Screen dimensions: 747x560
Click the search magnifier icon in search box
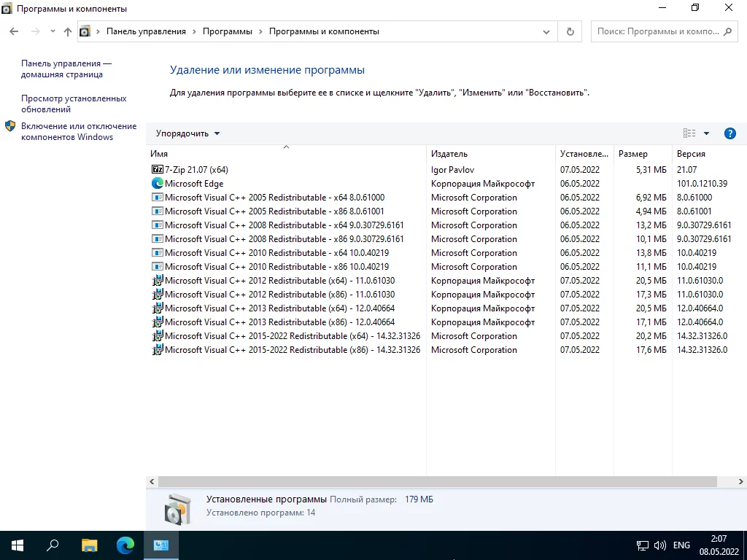click(x=727, y=31)
